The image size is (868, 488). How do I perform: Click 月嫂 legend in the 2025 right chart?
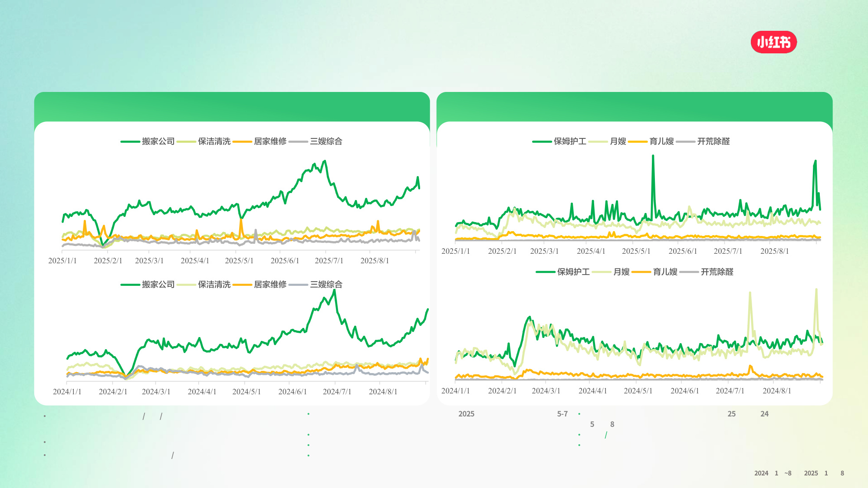click(618, 141)
